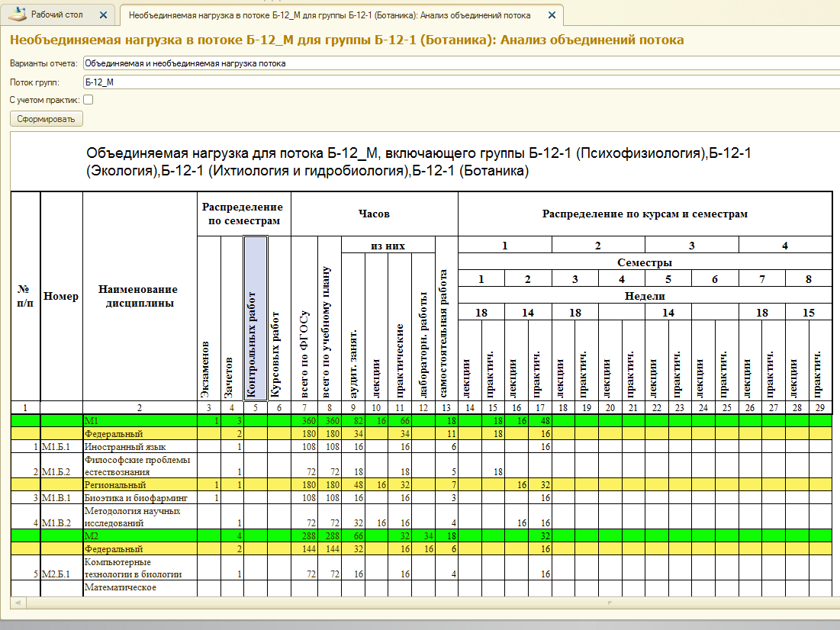Close the Анализ объединений потока tab
The width and height of the screenshot is (840, 630).
(x=552, y=15)
